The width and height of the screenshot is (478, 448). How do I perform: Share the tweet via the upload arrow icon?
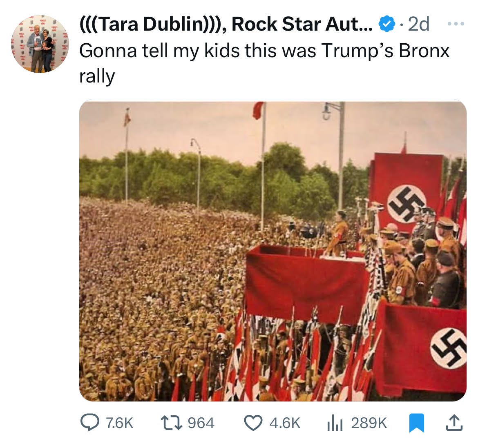[x=454, y=423]
